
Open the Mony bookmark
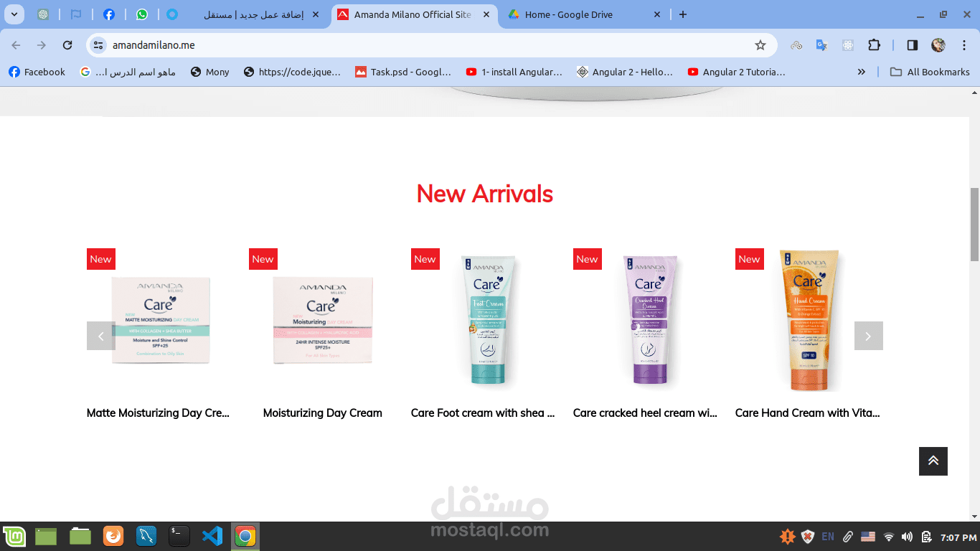click(x=209, y=72)
